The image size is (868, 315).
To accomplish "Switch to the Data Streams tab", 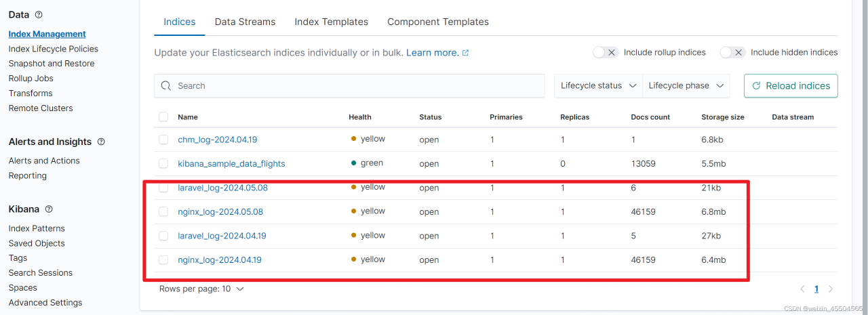I will coord(245,22).
